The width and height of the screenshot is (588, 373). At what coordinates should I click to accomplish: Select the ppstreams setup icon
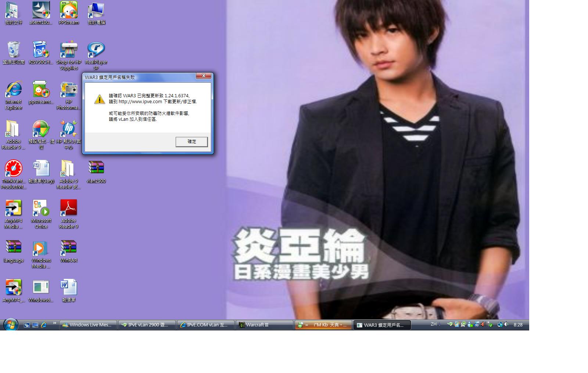(x=41, y=93)
